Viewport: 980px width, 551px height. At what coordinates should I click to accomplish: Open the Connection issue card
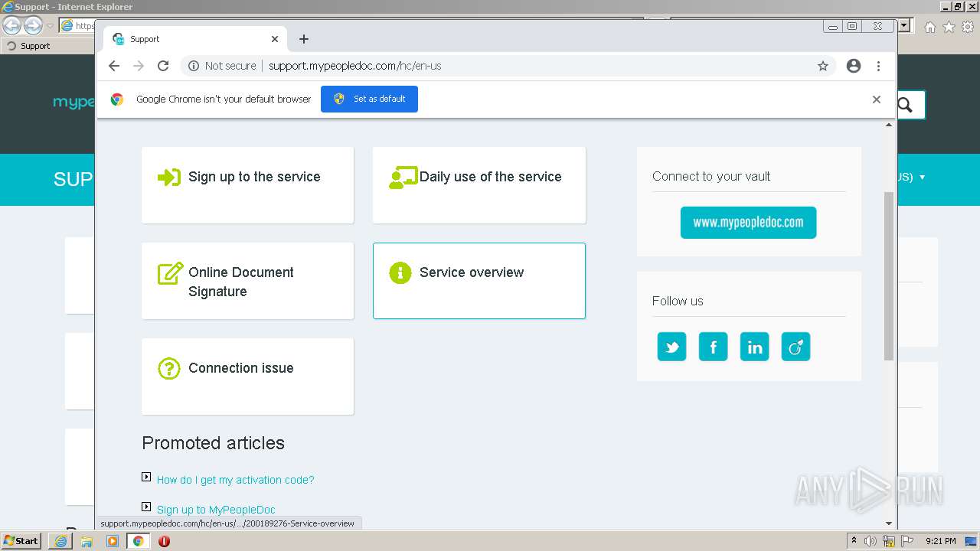pyautogui.click(x=247, y=377)
